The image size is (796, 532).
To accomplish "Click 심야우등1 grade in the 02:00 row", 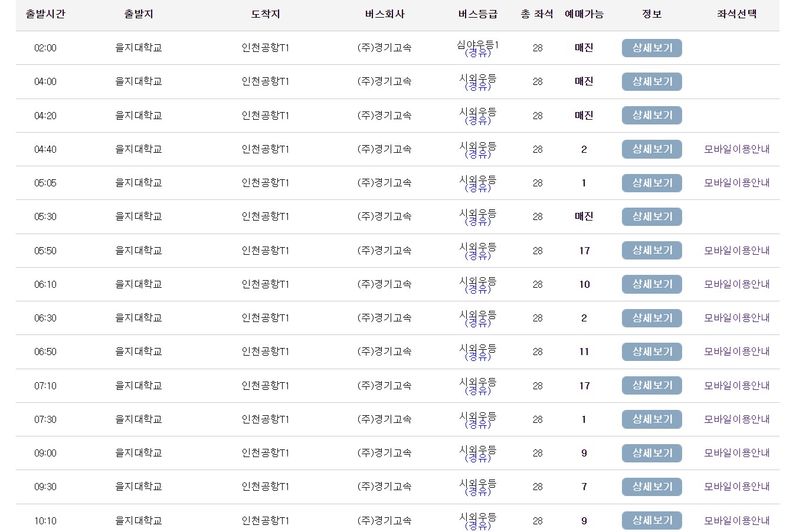I will 478,44.
